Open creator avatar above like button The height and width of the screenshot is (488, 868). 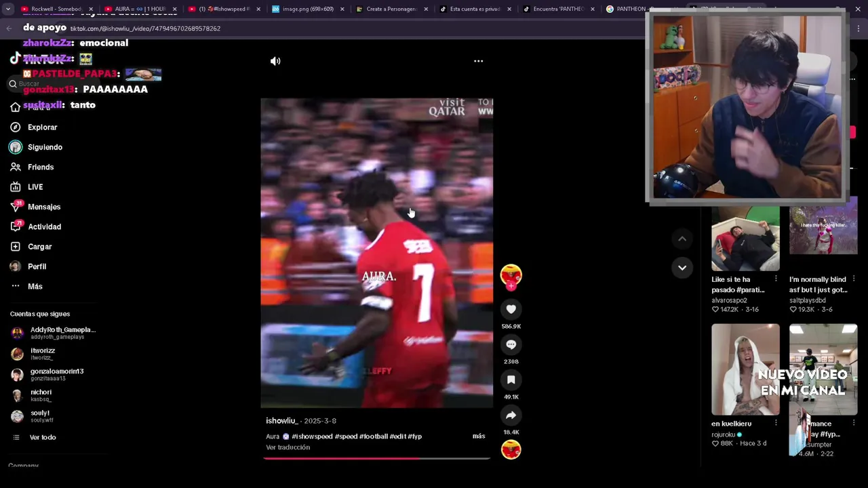pos(511,274)
